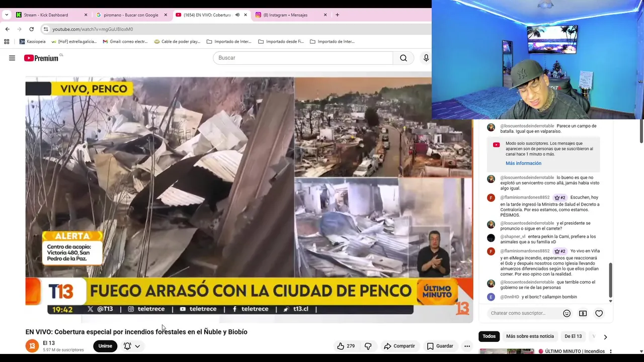Select Más sobre esta noticia chip
This screenshot has height=362, width=644.
(530, 336)
